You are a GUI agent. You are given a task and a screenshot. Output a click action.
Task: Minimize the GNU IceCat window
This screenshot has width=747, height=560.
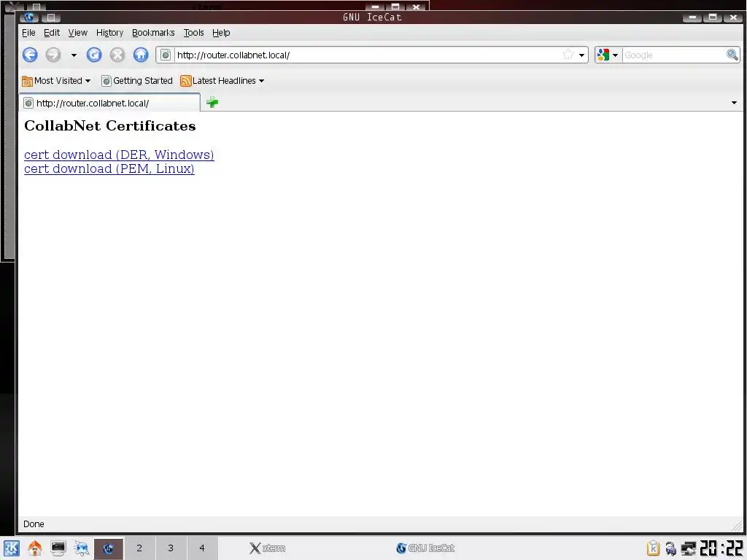coord(692,17)
